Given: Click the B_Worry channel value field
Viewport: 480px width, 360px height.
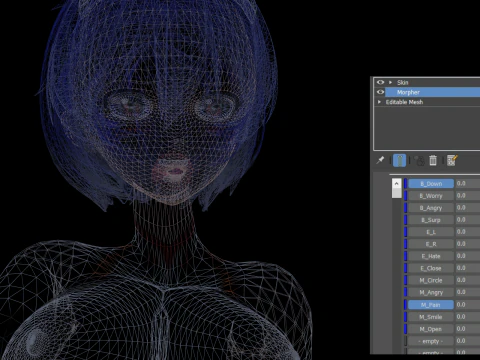Looking at the screenshot, I should tap(468, 196).
